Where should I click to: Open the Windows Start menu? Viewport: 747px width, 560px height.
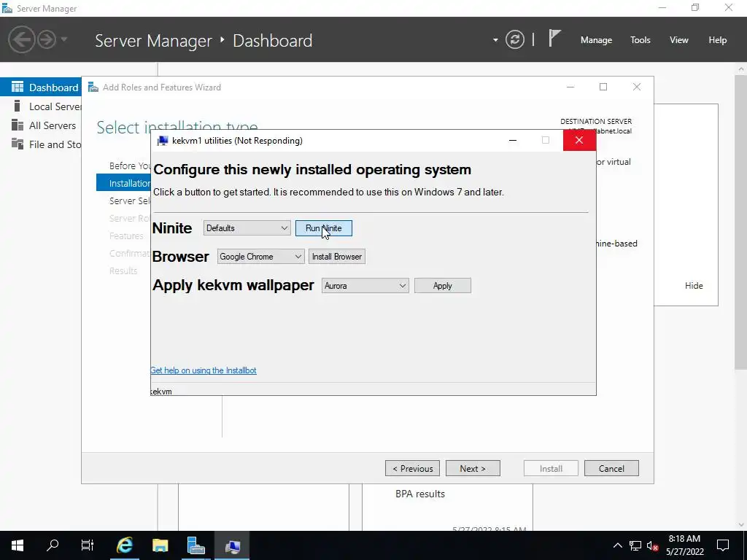coord(18,545)
